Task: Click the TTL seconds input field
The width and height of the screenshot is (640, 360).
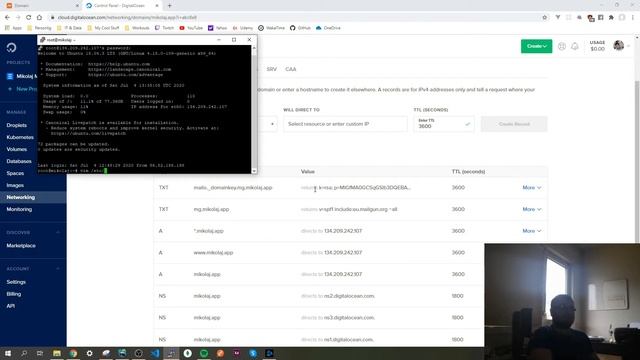Action: tap(444, 124)
